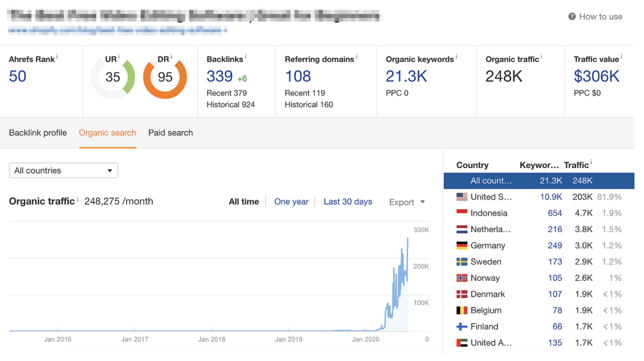
Task: Open Referring domains count 108
Action: [298, 76]
